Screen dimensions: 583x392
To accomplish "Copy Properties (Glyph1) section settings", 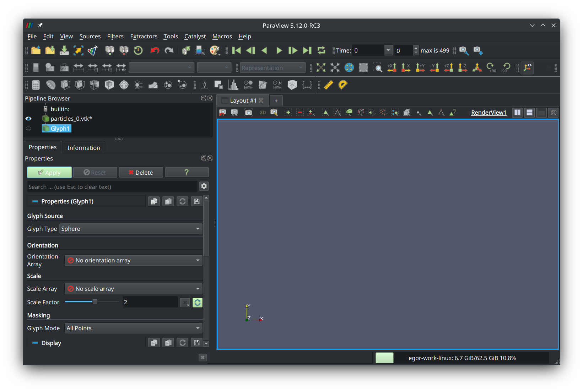I will pos(154,201).
